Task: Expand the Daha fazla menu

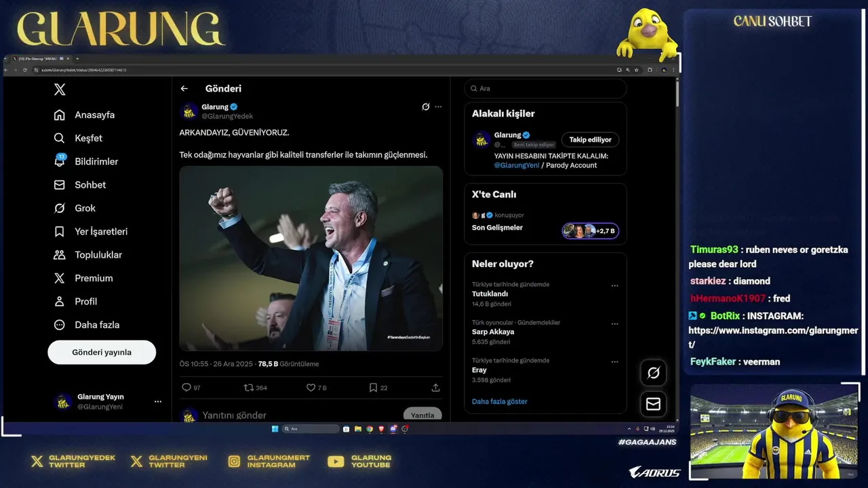Action: [87, 325]
